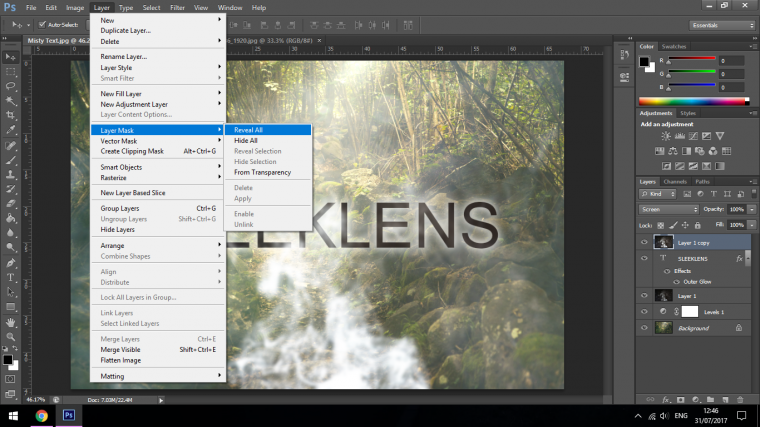Screen dimensions: 760x427
Task: Toggle Auto-Select checkbox
Action: [x=42, y=25]
